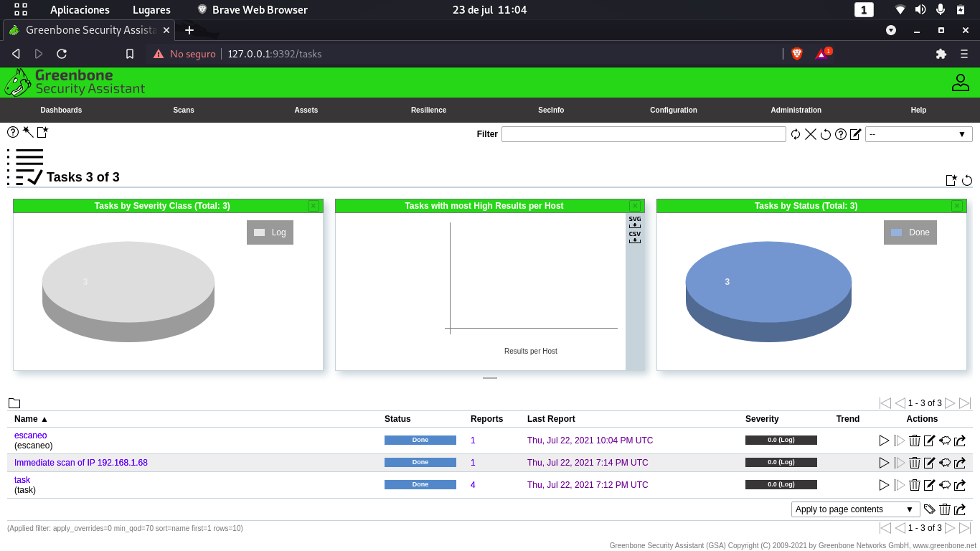Image resolution: width=980 pixels, height=551 pixels.
Task: Toggle the Done legend swatch in the status chart
Action: click(x=896, y=232)
